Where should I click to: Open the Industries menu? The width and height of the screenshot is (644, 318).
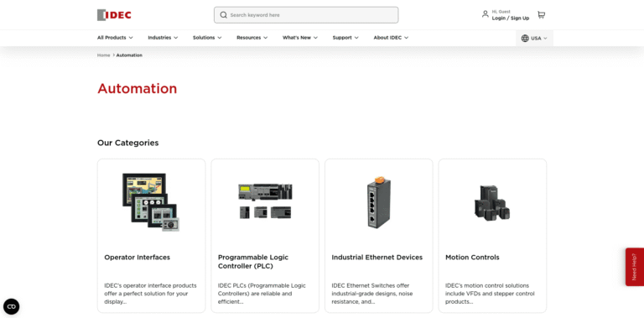163,38
